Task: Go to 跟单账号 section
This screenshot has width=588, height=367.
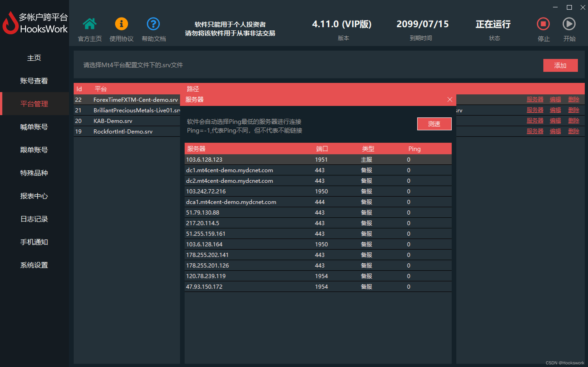Action: [x=34, y=150]
